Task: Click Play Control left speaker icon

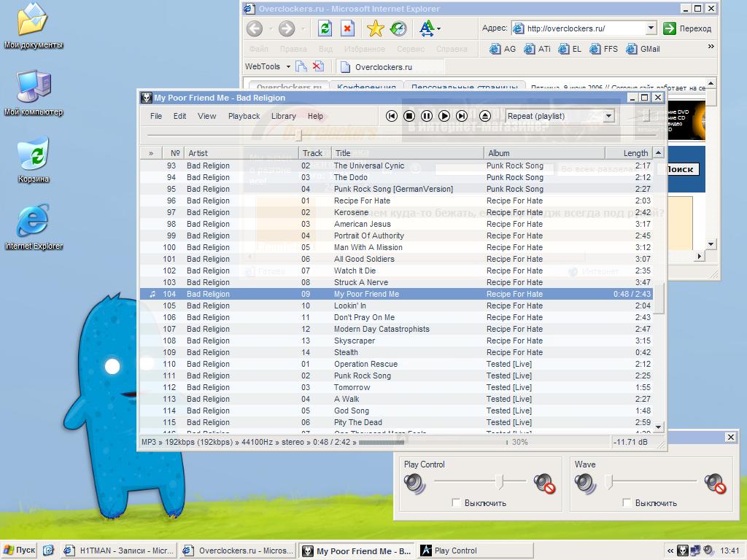Action: (x=414, y=484)
